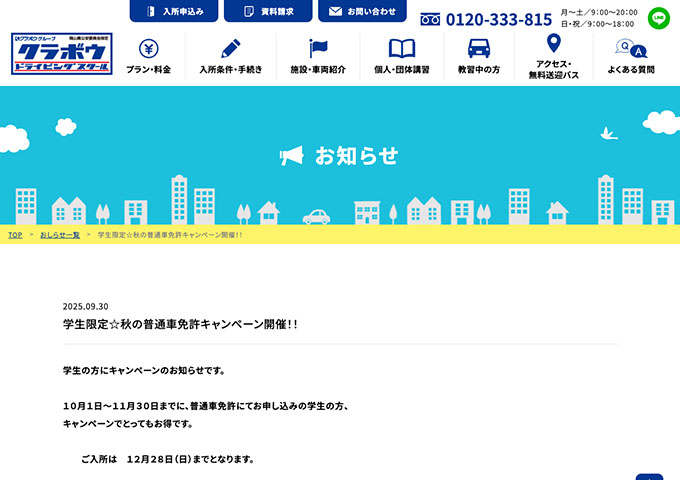
Task: Click the クラボウ ドライビングスクール logo
Action: pos(62,54)
